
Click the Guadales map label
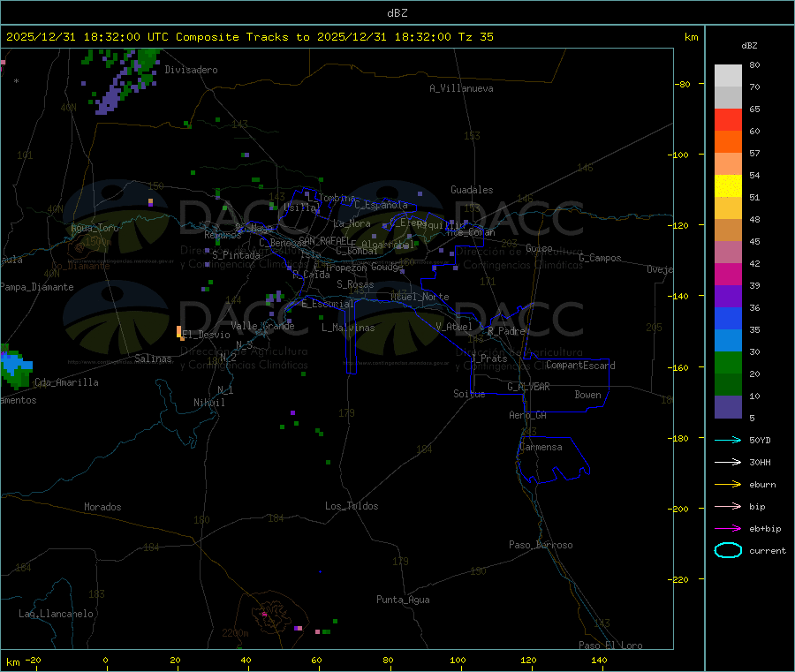pyautogui.click(x=472, y=190)
